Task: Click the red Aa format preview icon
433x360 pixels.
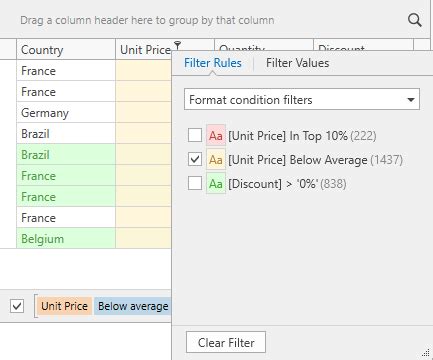Action: (x=216, y=136)
